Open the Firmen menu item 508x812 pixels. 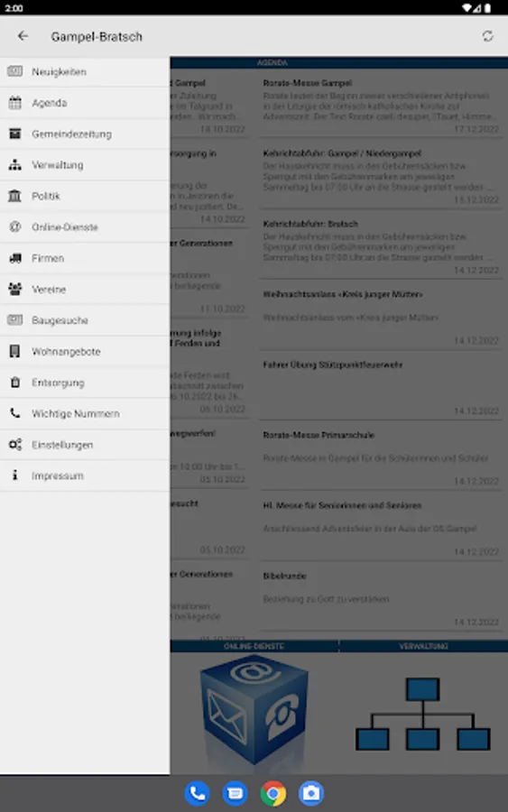tap(85, 258)
